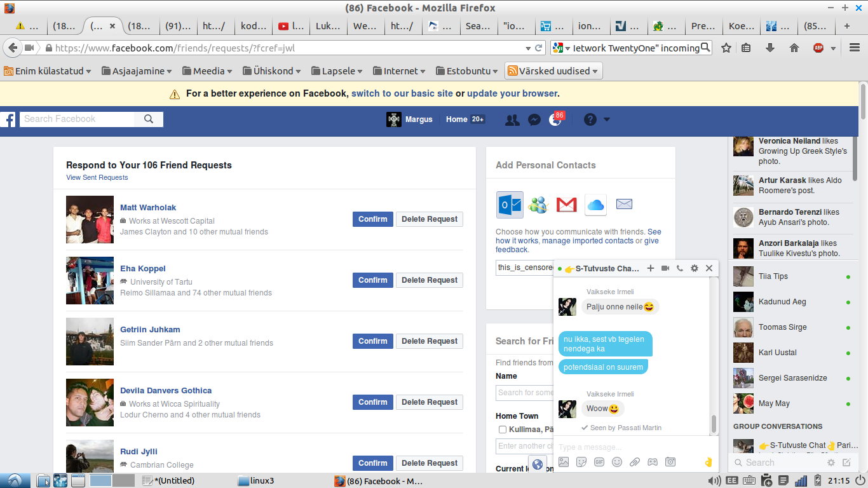Confirm Getriin Juhkam's friend request
This screenshot has height=488, width=868.
(373, 341)
